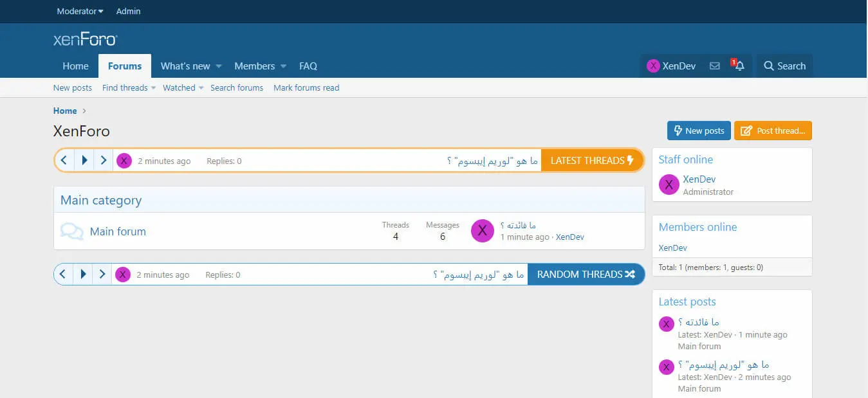Image resolution: width=868 pixels, height=398 pixels.
Task: Expand the Moderator dropdown menu
Action: click(x=80, y=12)
